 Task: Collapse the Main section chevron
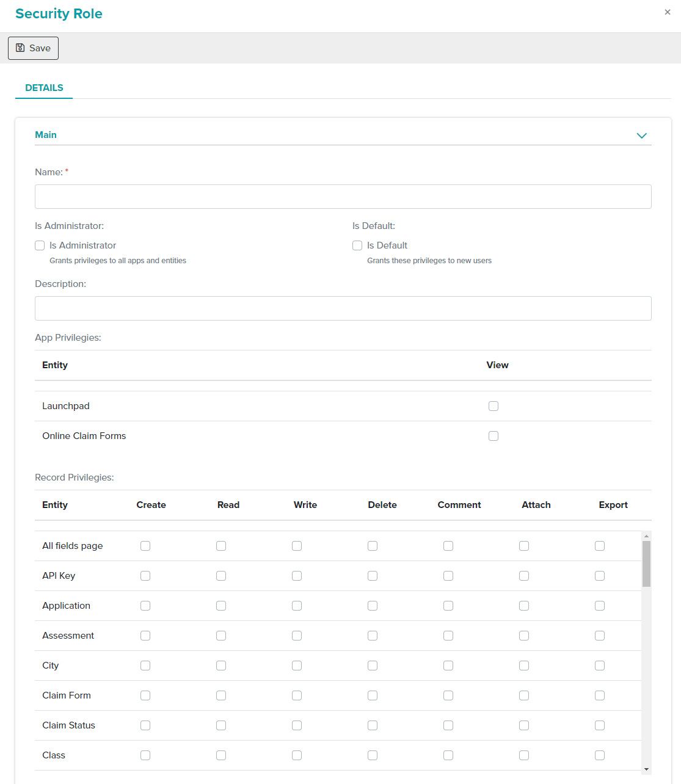641,136
